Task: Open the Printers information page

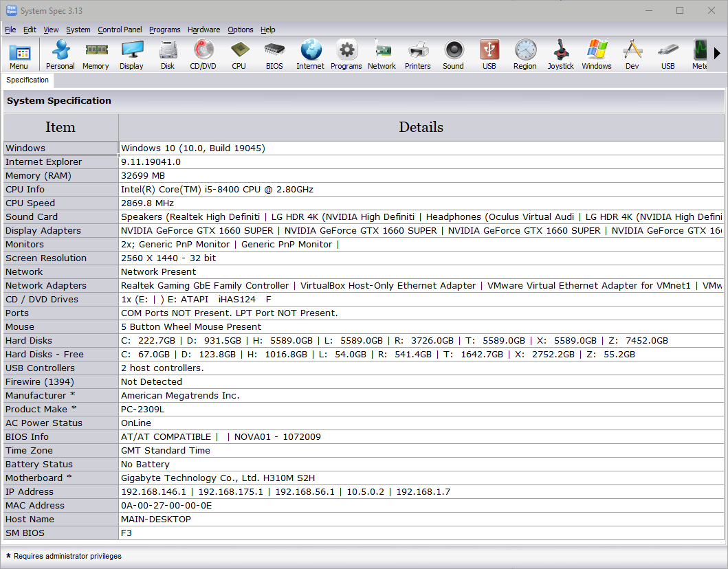Action: (x=417, y=54)
